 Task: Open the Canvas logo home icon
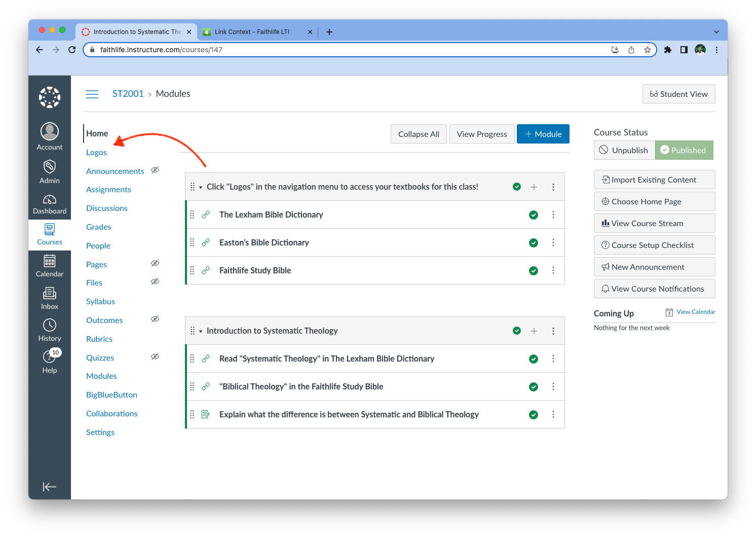50,97
